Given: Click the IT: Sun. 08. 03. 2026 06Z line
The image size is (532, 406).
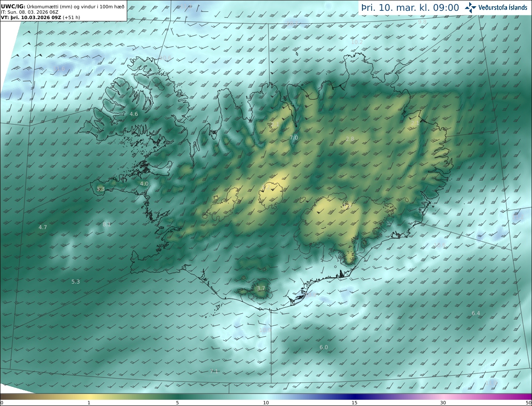Looking at the screenshot, I should (30, 12).
